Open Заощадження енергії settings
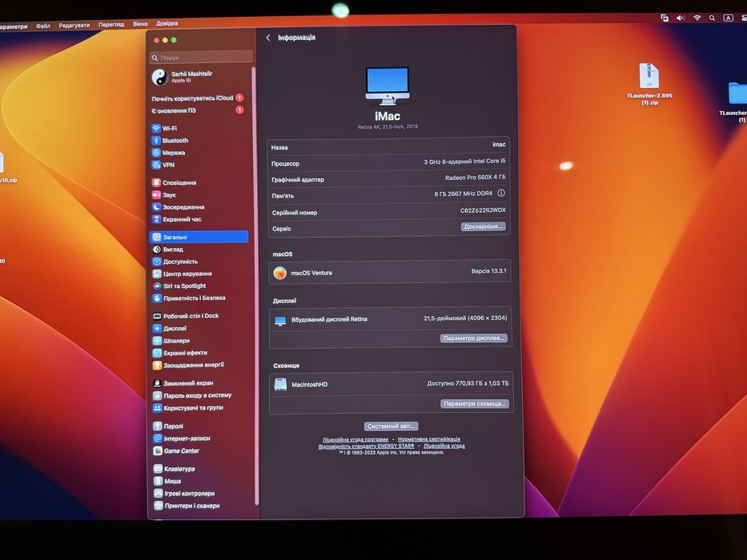This screenshot has width=747, height=560. 189,366
